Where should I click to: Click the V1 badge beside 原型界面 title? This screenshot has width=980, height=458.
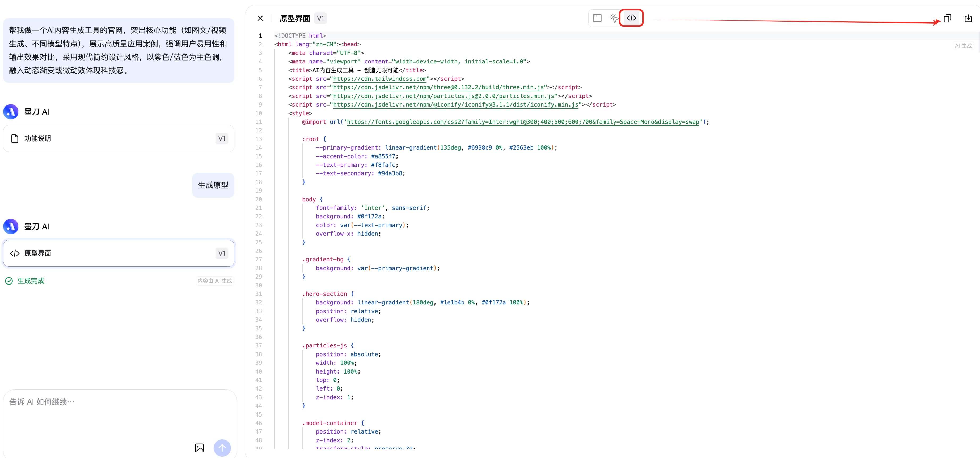click(x=320, y=18)
